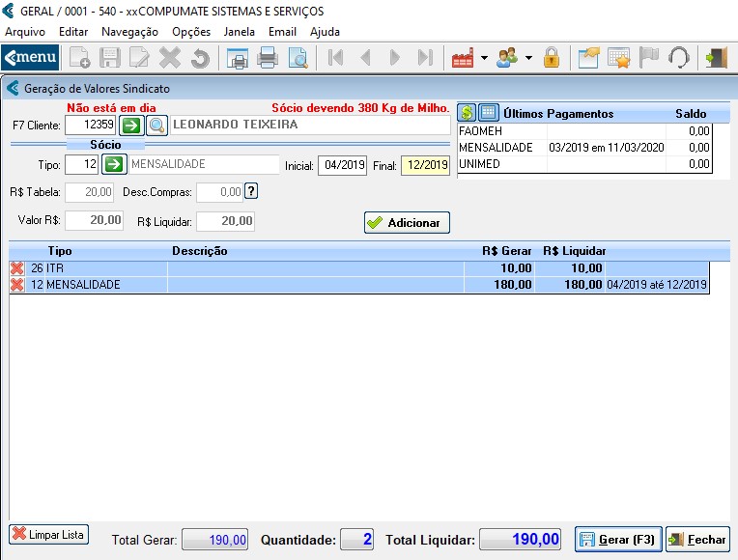Viewport: 738px width, 560px height.
Task: Click the blue menu button in toolbar
Action: pyautogui.click(x=30, y=57)
